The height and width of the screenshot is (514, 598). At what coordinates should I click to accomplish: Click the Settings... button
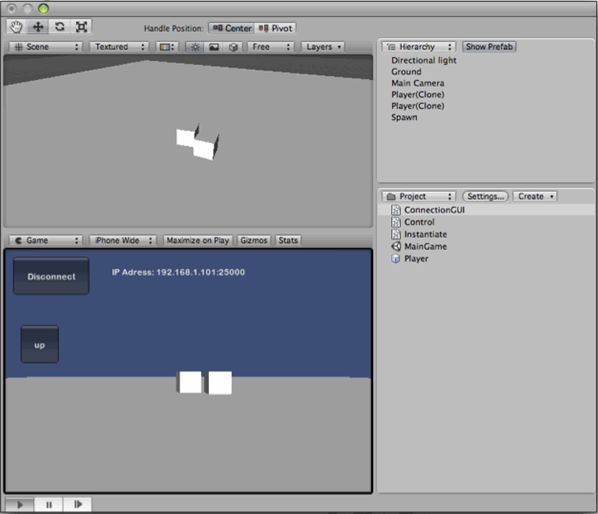pos(485,196)
